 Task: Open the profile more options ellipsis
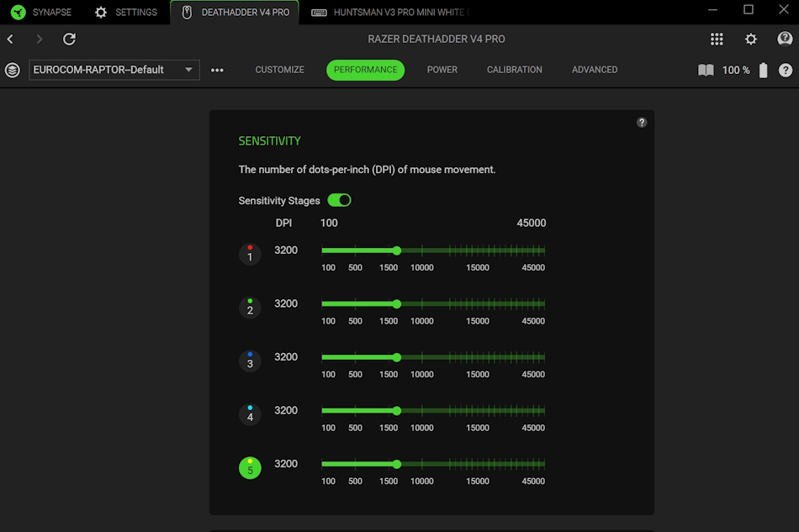coord(217,71)
